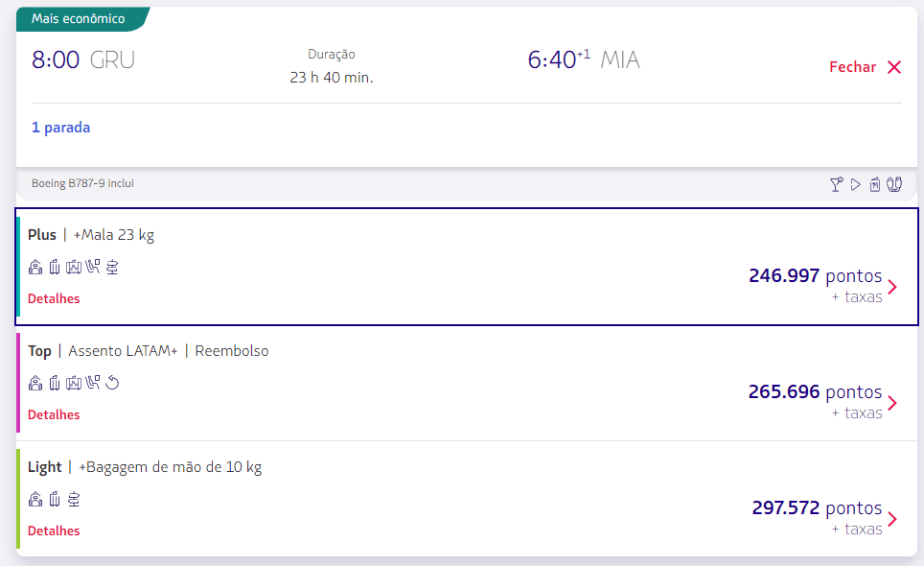Viewport: 924px width, 566px height.
Task: Expand Top fare with the chevron arrow
Action: (x=892, y=403)
